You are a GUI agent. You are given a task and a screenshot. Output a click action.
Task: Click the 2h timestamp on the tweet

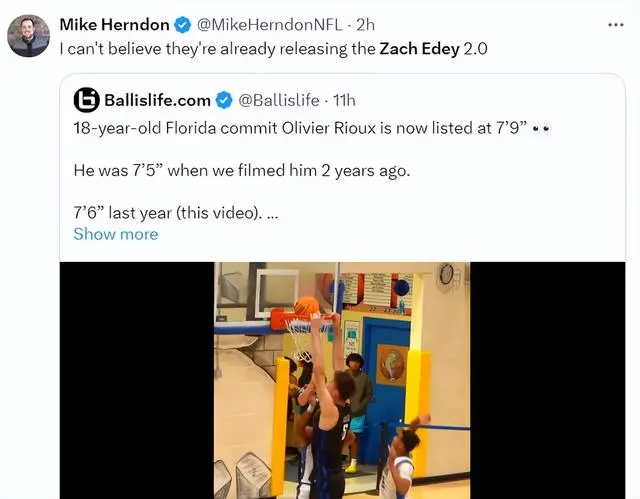click(365, 25)
